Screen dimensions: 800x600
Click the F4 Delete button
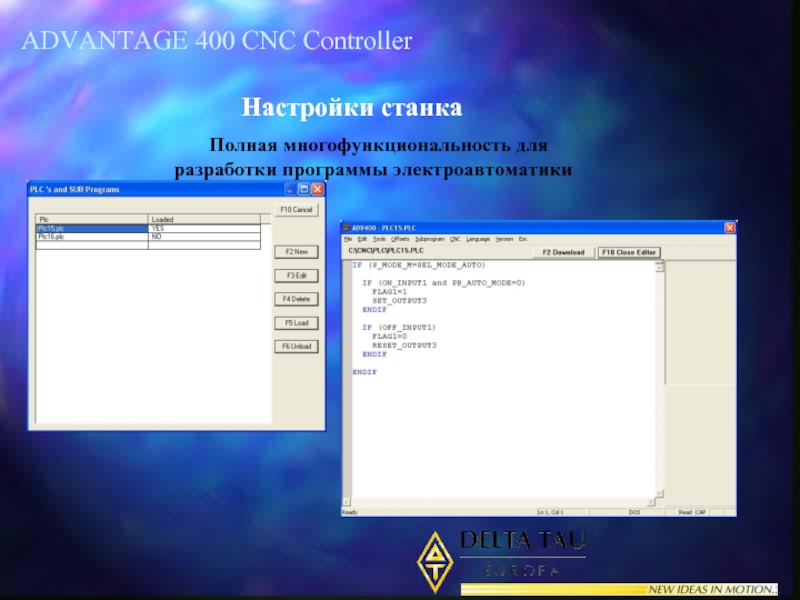296,299
